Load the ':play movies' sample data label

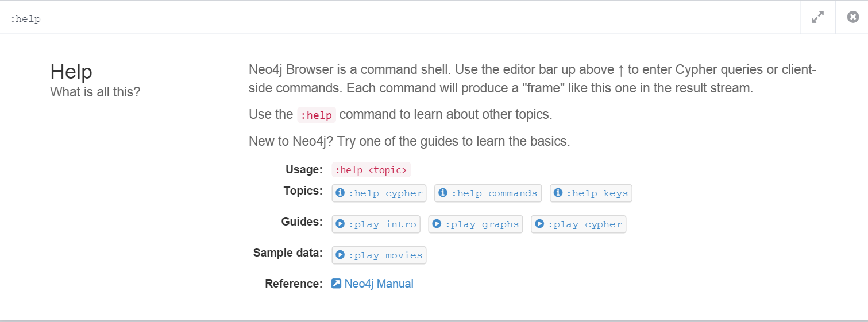pyautogui.click(x=385, y=255)
